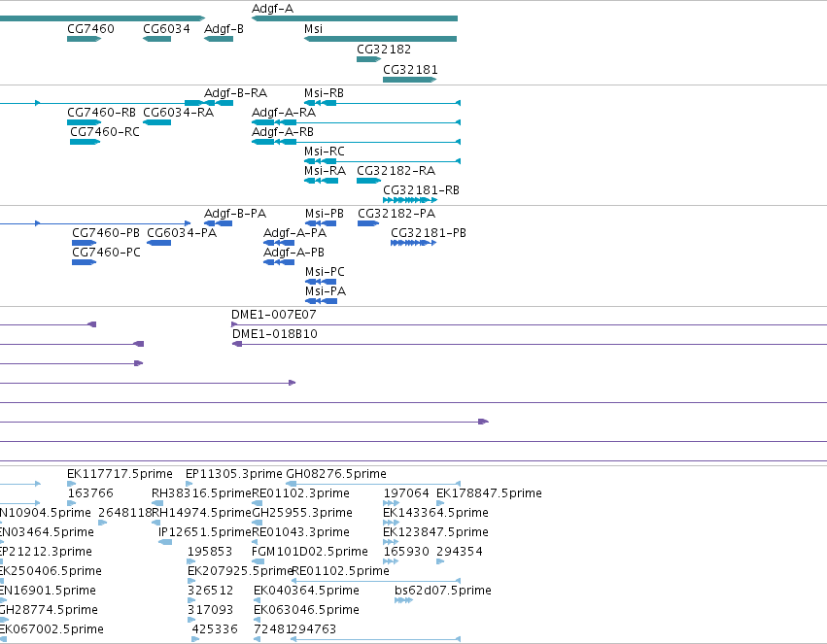Select transcript CG6034-RA
Screen dimensions: 827x644
(x=156, y=122)
